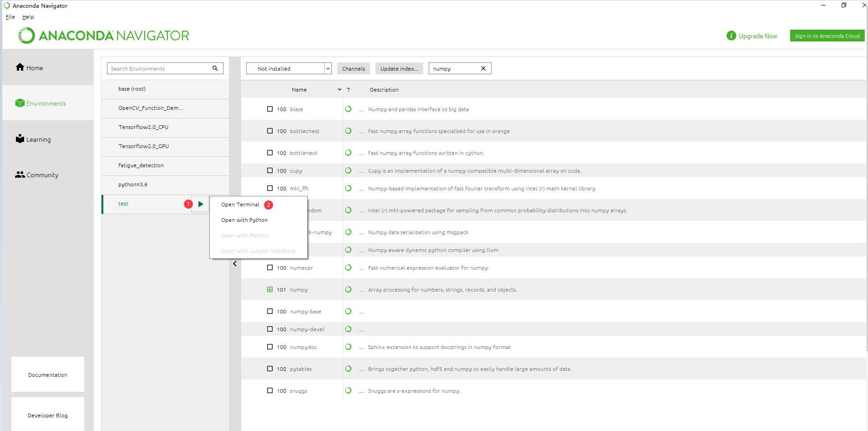Screen dimensions: 868x431
Task: Click the conda type icon for numpy-devel
Action: point(348,329)
